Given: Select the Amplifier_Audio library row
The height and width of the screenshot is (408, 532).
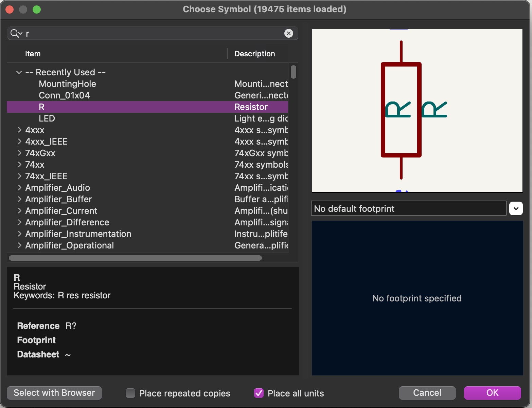Looking at the screenshot, I should click(x=147, y=188).
